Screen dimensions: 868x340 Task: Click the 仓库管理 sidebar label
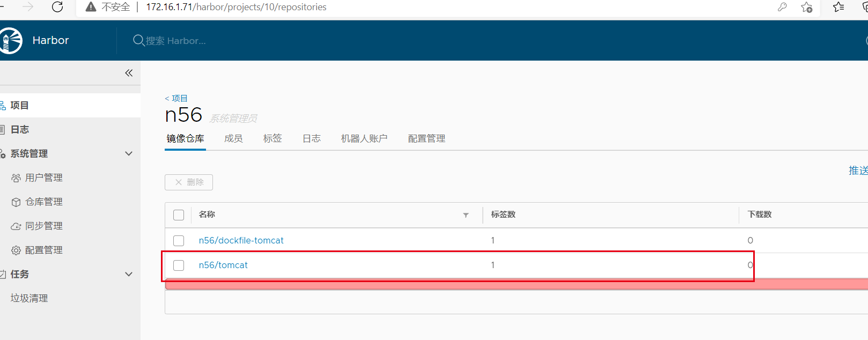click(x=44, y=202)
